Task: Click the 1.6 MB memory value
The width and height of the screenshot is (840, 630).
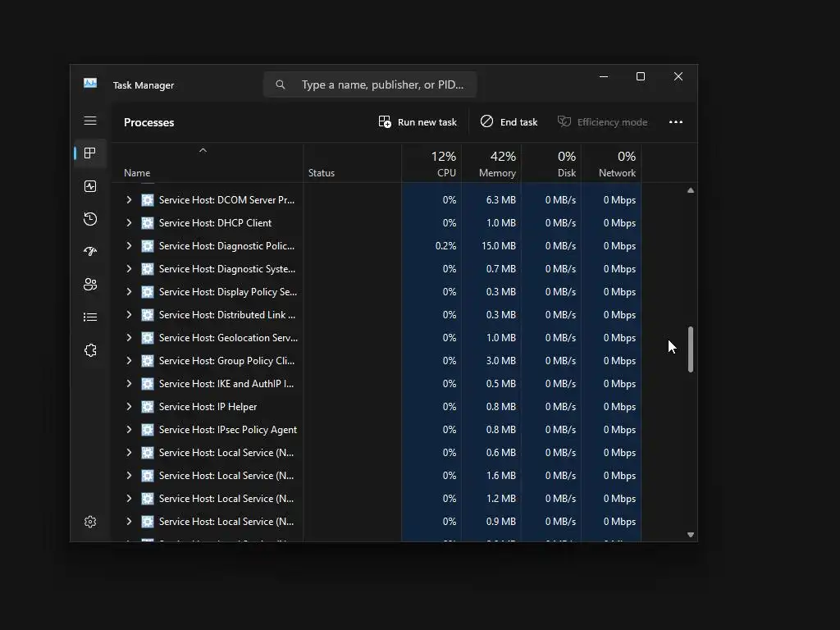Action: click(x=501, y=476)
